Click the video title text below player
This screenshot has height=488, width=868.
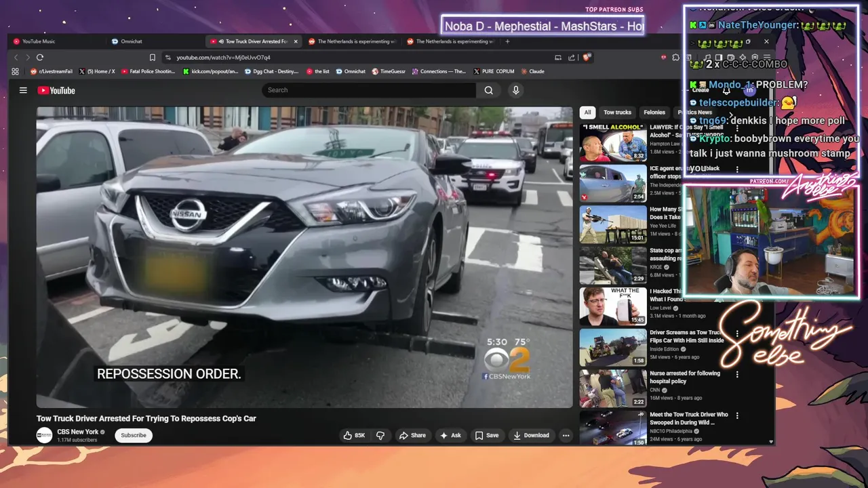pyautogui.click(x=146, y=419)
